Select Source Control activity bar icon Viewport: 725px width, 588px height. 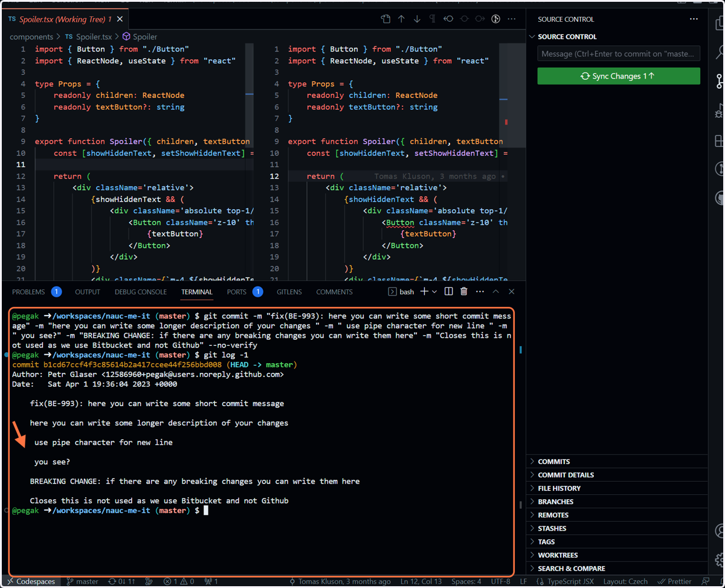(x=719, y=82)
